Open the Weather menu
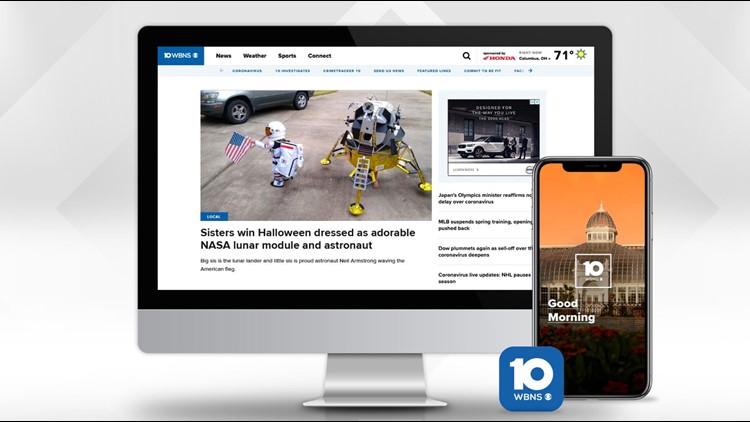Image resolution: width=750 pixels, height=422 pixels. [x=255, y=56]
